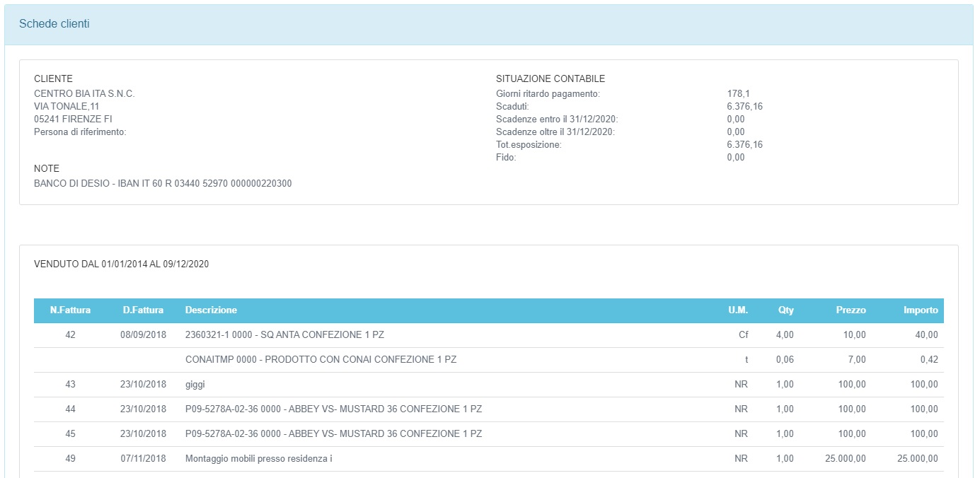The height and width of the screenshot is (478, 980).
Task: Click invoice number 45 cell
Action: point(70,434)
